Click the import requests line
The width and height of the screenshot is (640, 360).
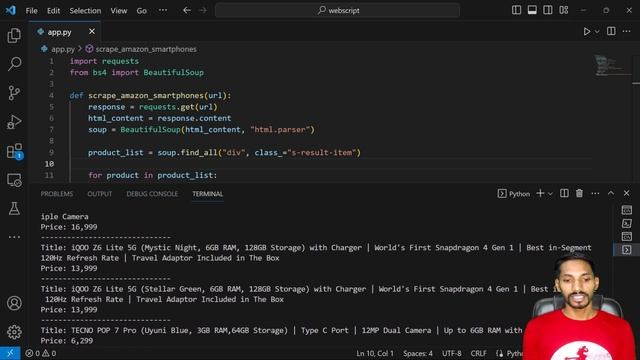(x=104, y=61)
